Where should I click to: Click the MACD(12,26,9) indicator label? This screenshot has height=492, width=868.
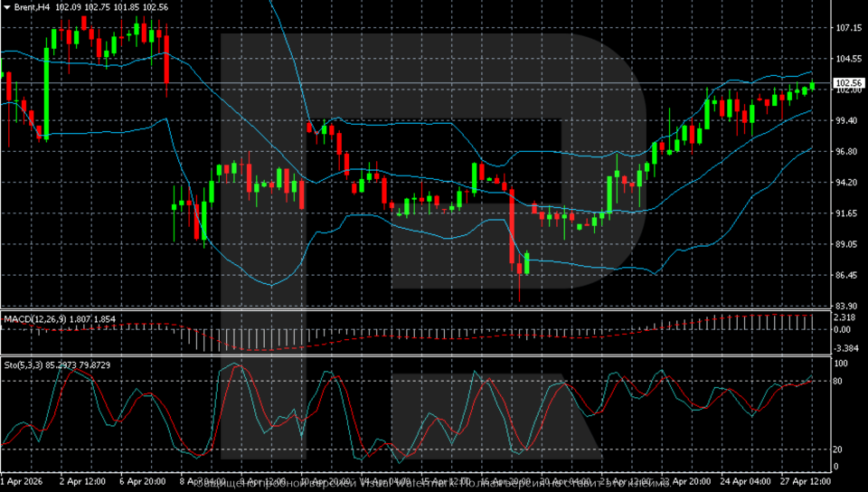(x=33, y=319)
